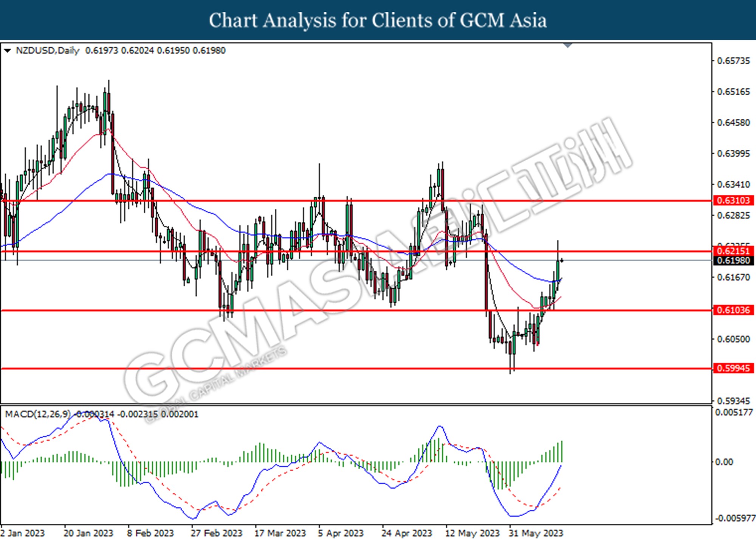Click the 8 Feb 2023 date label

point(150,533)
